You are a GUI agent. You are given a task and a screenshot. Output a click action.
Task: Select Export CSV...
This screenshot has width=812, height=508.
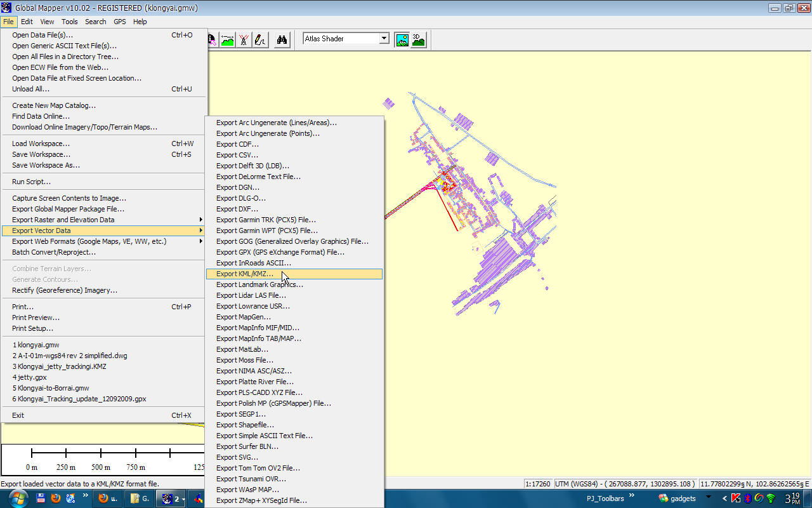(294, 155)
